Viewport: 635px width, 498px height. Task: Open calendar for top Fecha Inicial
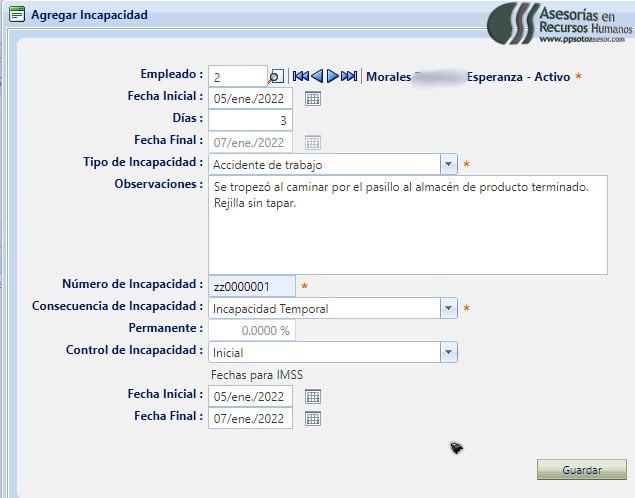point(312,98)
